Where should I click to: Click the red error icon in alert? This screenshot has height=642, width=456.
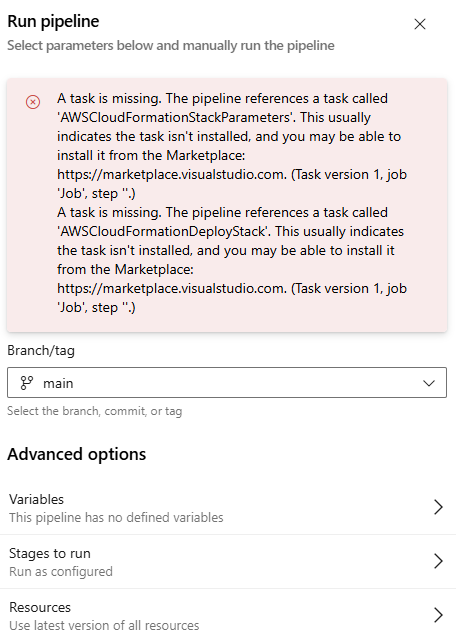coord(33,102)
